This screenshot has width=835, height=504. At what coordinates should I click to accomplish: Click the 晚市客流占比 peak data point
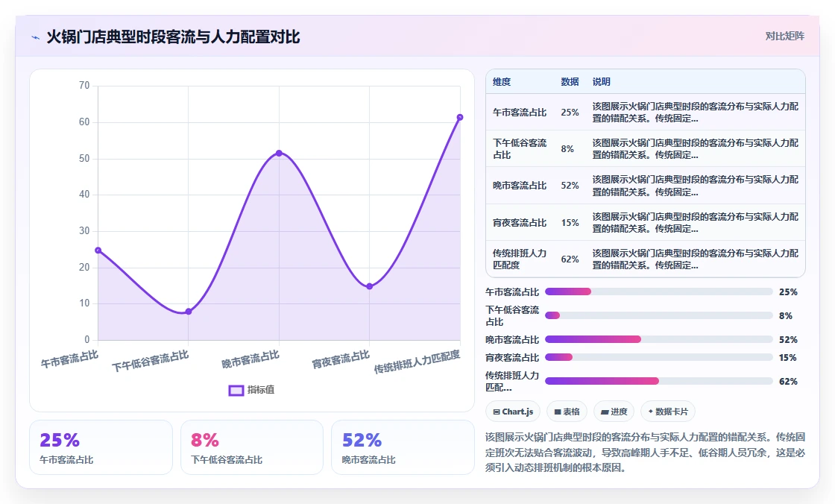point(279,153)
